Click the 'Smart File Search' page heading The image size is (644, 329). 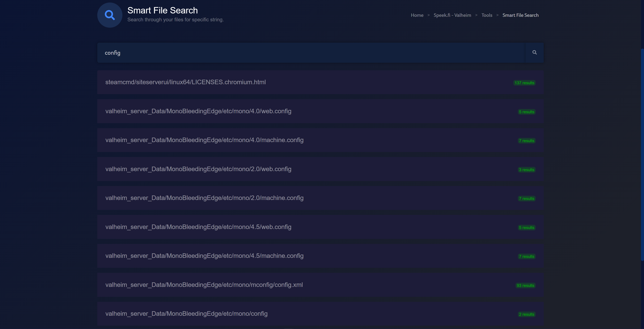163,11
